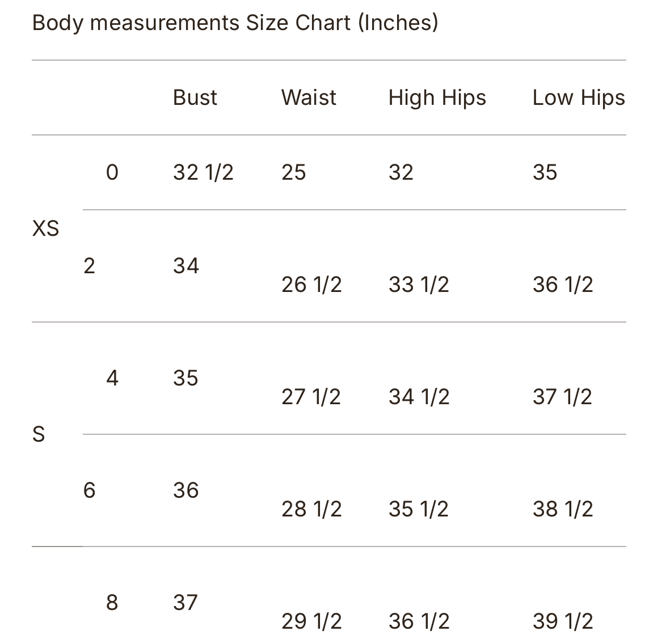649x644 pixels.
Task: Select numeric size 4 row label
Action: point(112,378)
